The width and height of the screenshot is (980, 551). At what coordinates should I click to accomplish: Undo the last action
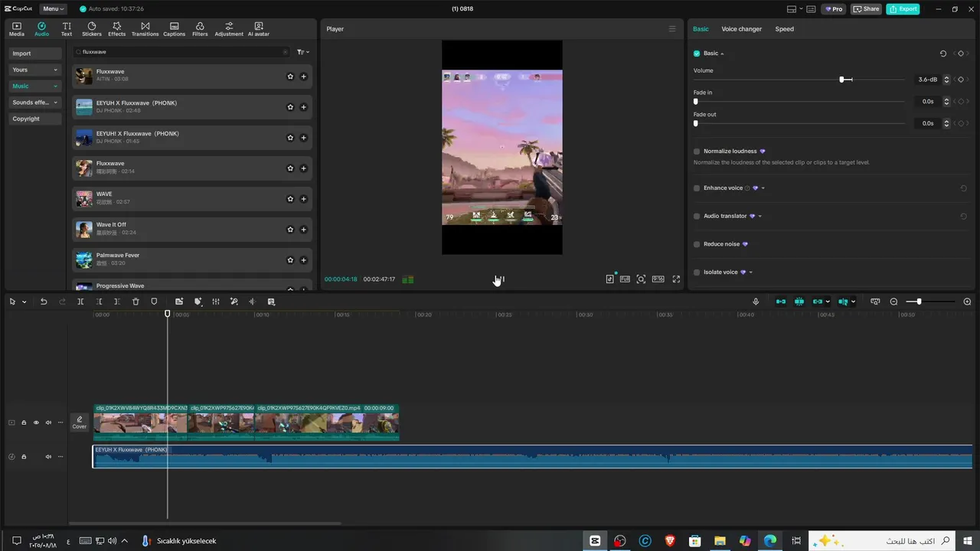(44, 302)
